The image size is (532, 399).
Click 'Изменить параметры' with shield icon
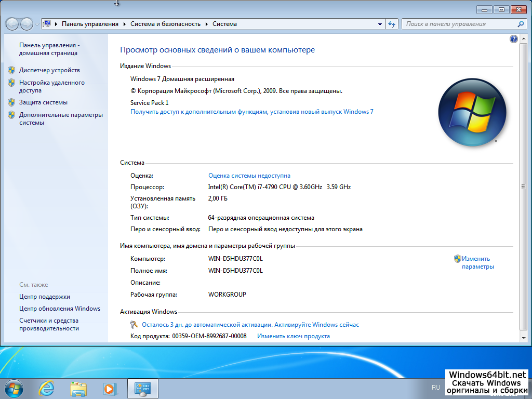[x=475, y=262]
